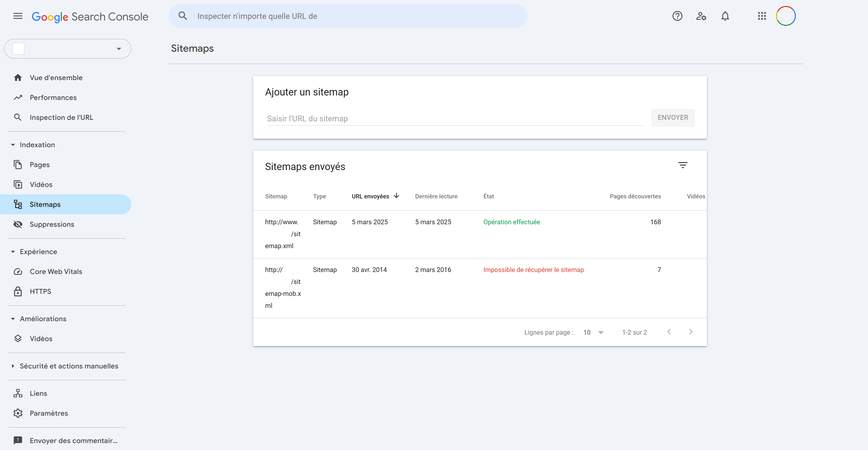Open the help icon in the top bar

tap(677, 16)
